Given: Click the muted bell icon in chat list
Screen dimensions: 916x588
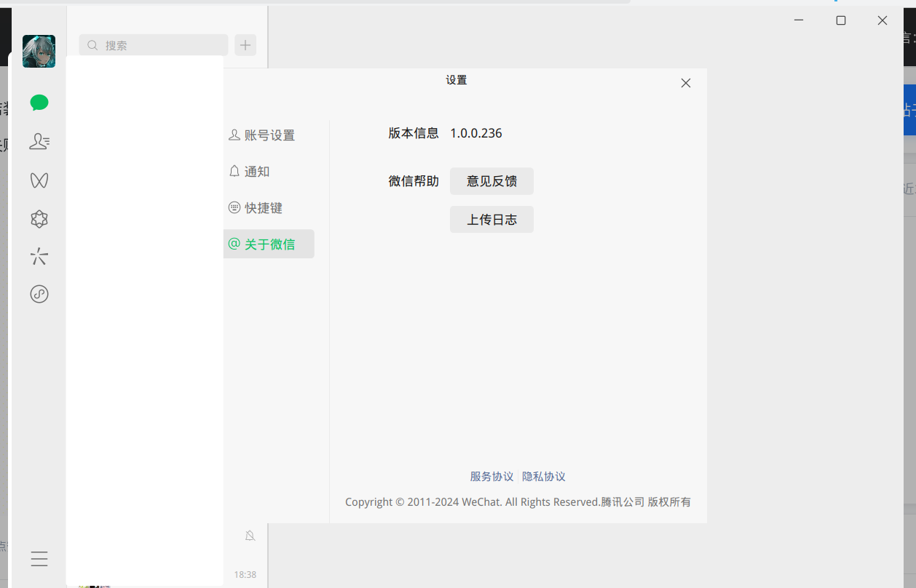Looking at the screenshot, I should pyautogui.click(x=250, y=536).
